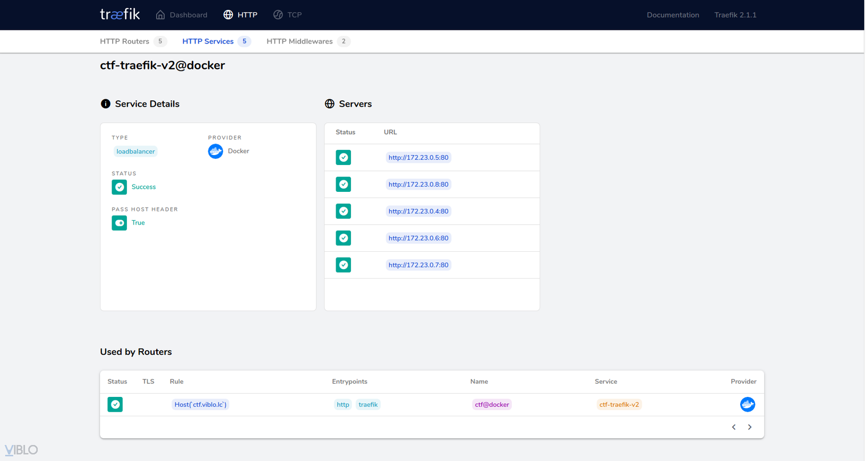Image resolution: width=868 pixels, height=461 pixels.
Task: Click status check icon for 172.23.0.5 server
Action: (344, 158)
